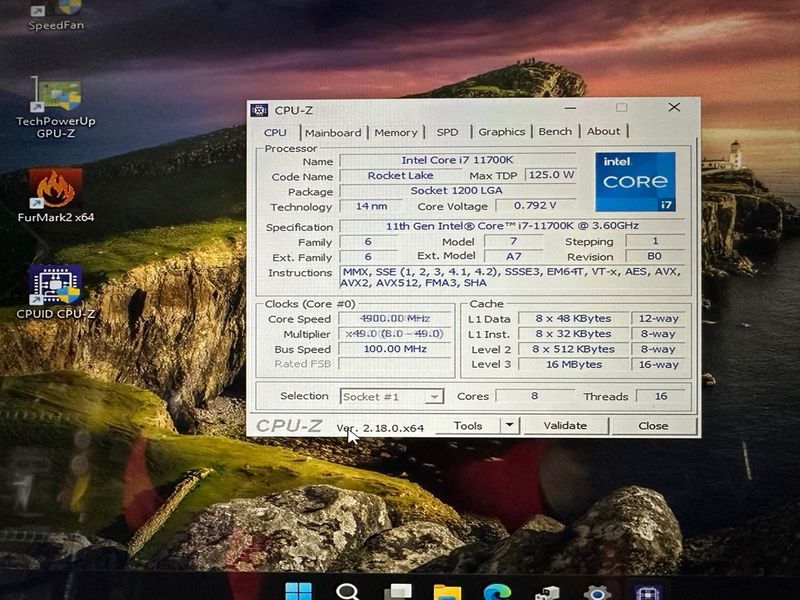Open the SpeedFan desktop shortcut
This screenshot has width=800, height=600.
(x=55, y=15)
